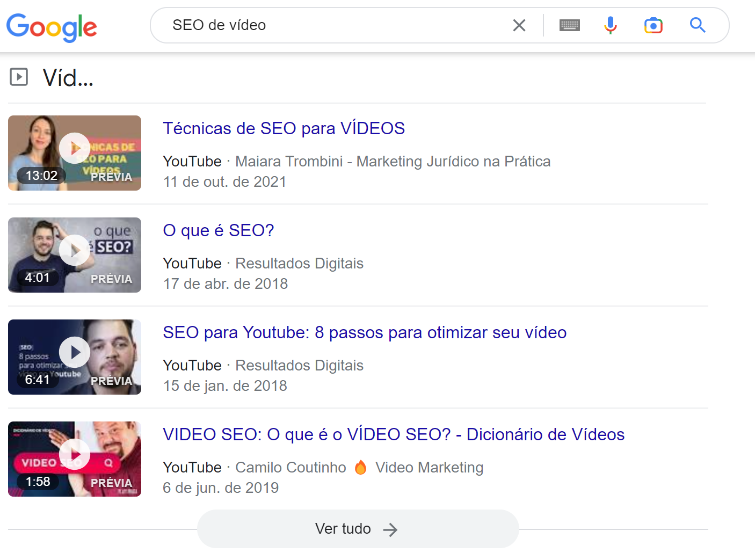Click the Google voice search microphone icon
755x560 pixels.
pyautogui.click(x=611, y=25)
